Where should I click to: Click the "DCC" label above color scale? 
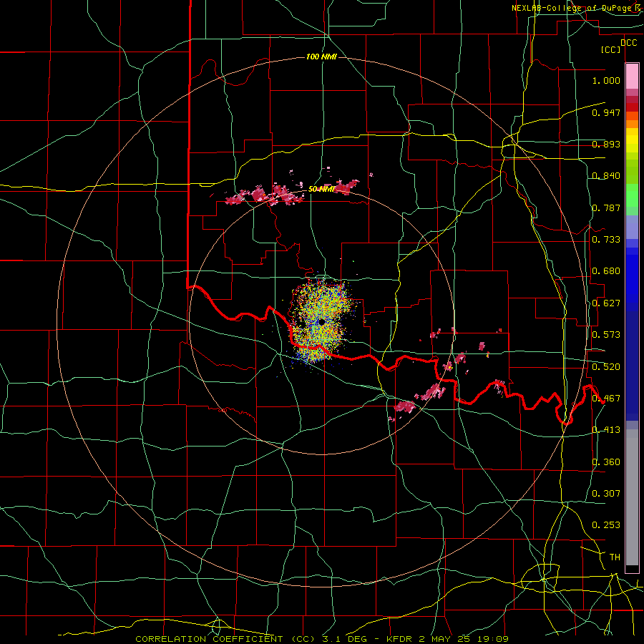tap(628, 43)
